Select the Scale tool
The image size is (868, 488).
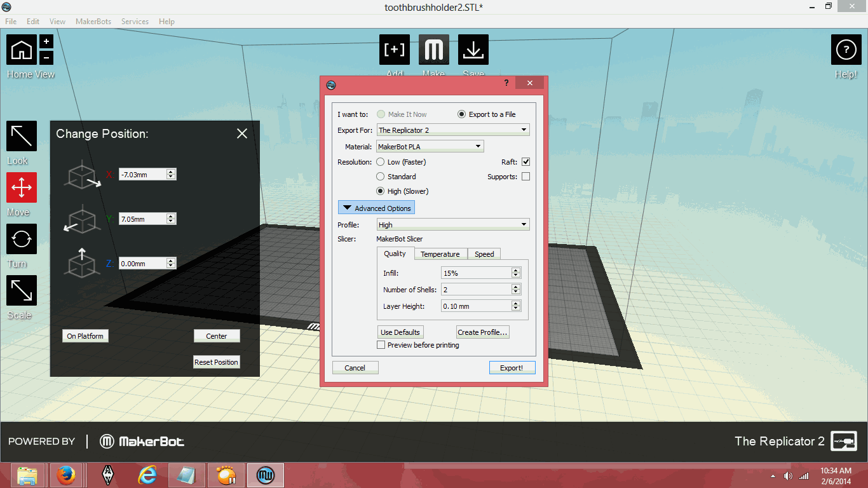tap(22, 290)
